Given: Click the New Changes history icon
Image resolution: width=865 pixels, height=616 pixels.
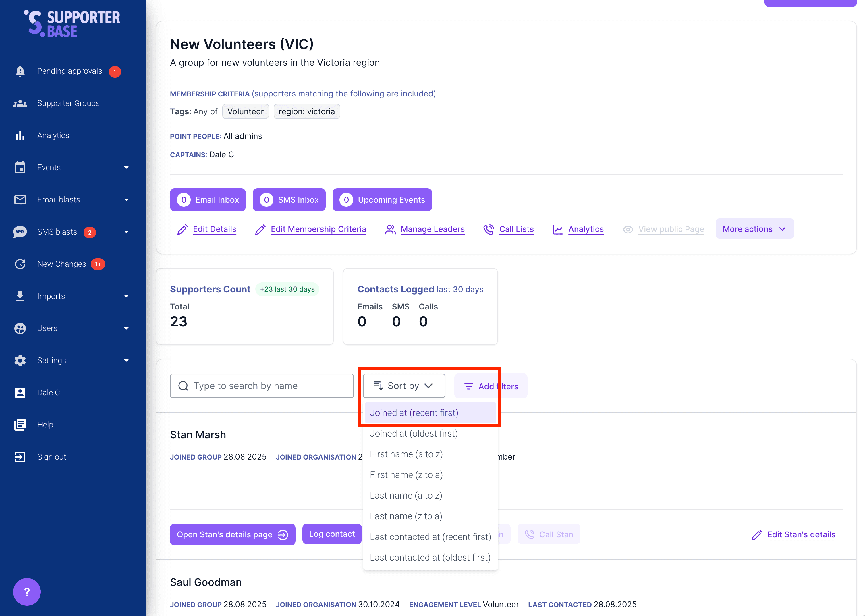Looking at the screenshot, I should [20, 264].
